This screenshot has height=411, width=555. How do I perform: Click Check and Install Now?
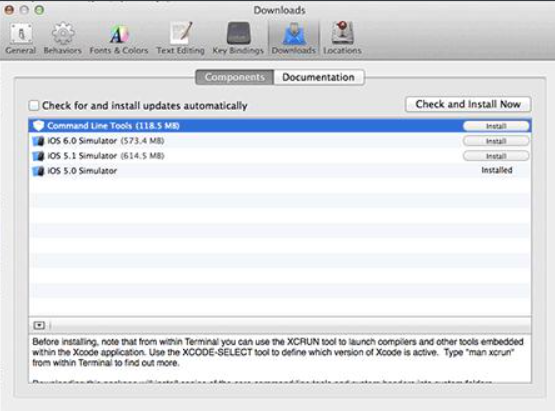point(468,104)
